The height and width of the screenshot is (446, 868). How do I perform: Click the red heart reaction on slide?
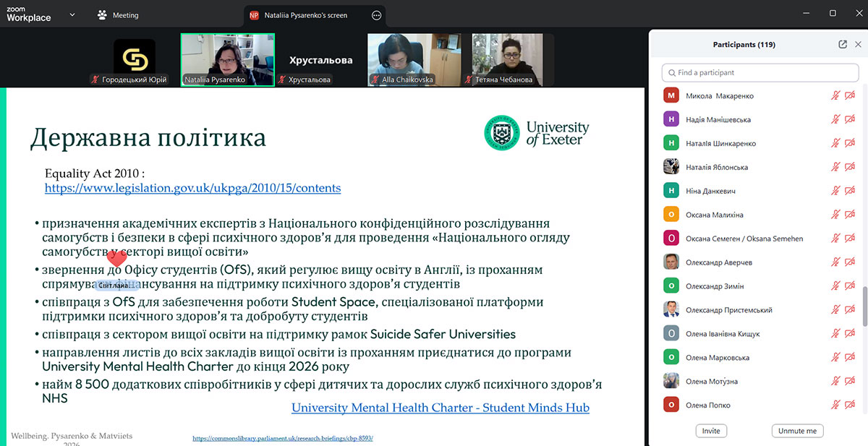116,258
